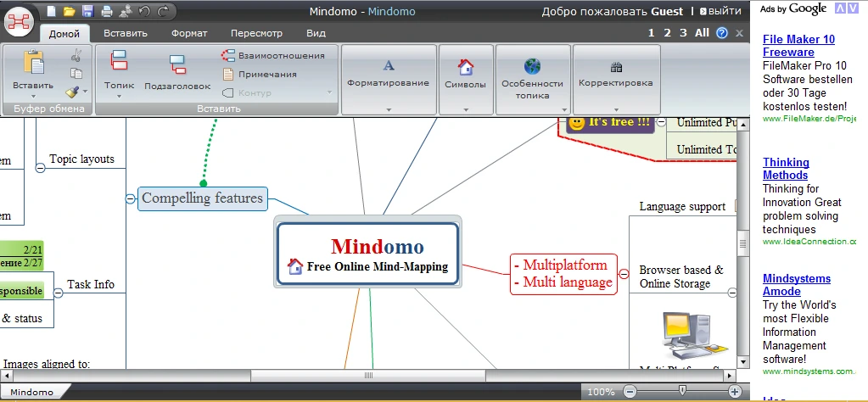Screen dimensions: 868x402
Task: Select the format painter brush icon
Action: click(72, 92)
